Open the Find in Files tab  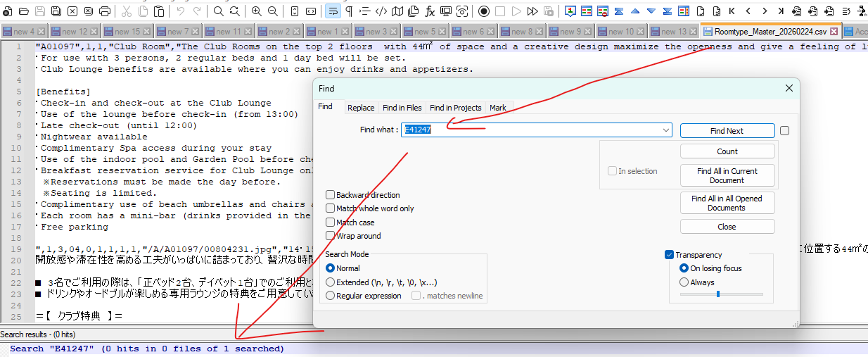point(402,108)
